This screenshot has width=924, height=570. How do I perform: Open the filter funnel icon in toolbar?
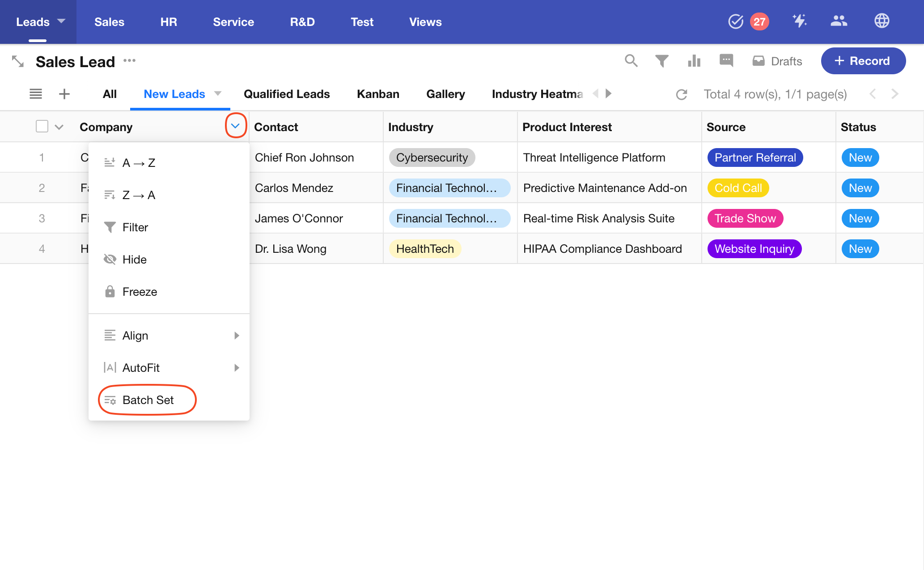pyautogui.click(x=662, y=61)
